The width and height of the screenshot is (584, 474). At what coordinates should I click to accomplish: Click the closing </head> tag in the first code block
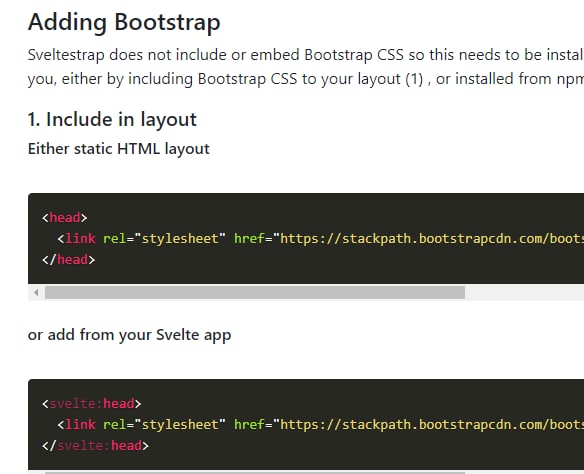[x=69, y=260]
